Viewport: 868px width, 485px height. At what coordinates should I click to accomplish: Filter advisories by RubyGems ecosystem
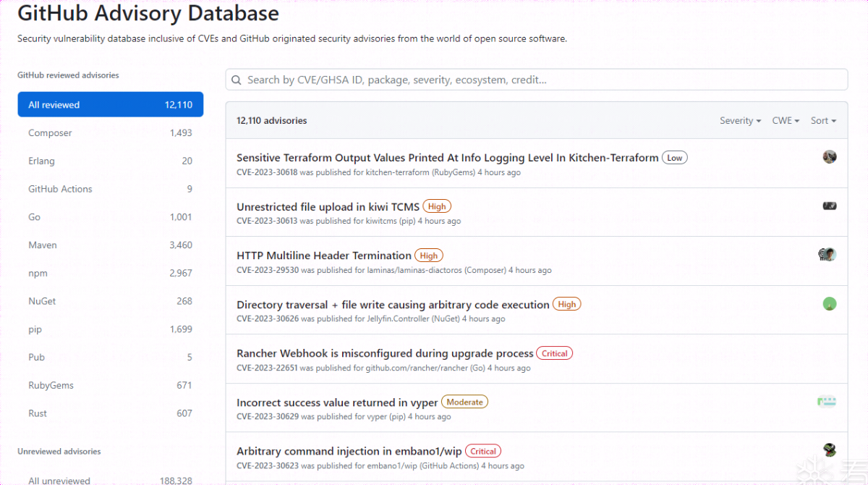tap(111, 386)
